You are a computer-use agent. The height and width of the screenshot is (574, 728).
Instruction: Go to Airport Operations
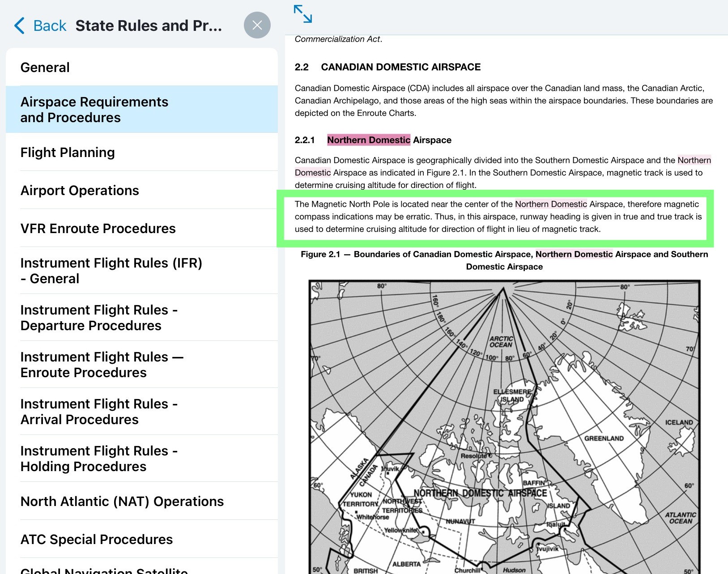point(141,191)
